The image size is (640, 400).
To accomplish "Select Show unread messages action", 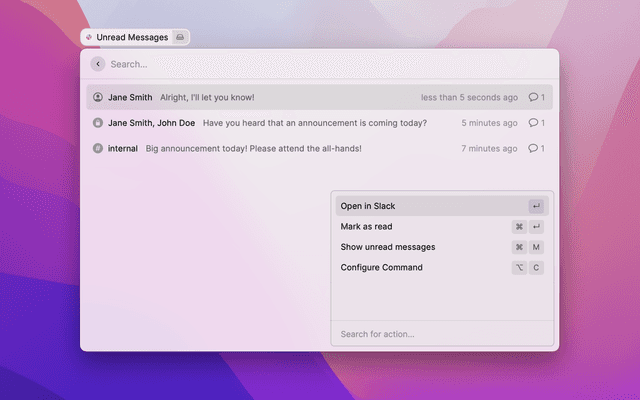I will (388, 247).
